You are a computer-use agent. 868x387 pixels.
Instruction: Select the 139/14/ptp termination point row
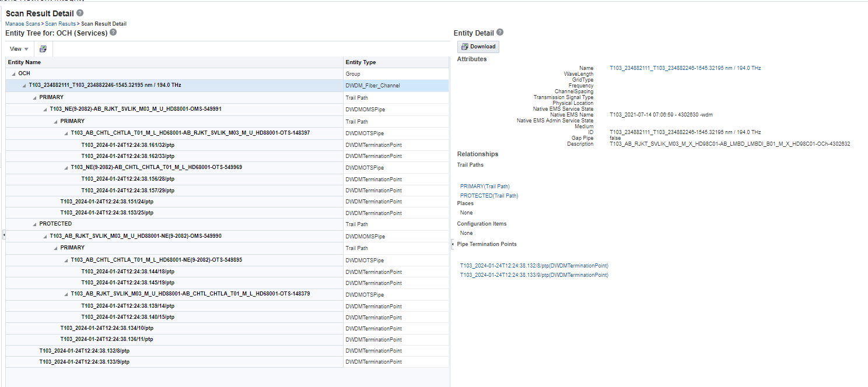point(227,307)
